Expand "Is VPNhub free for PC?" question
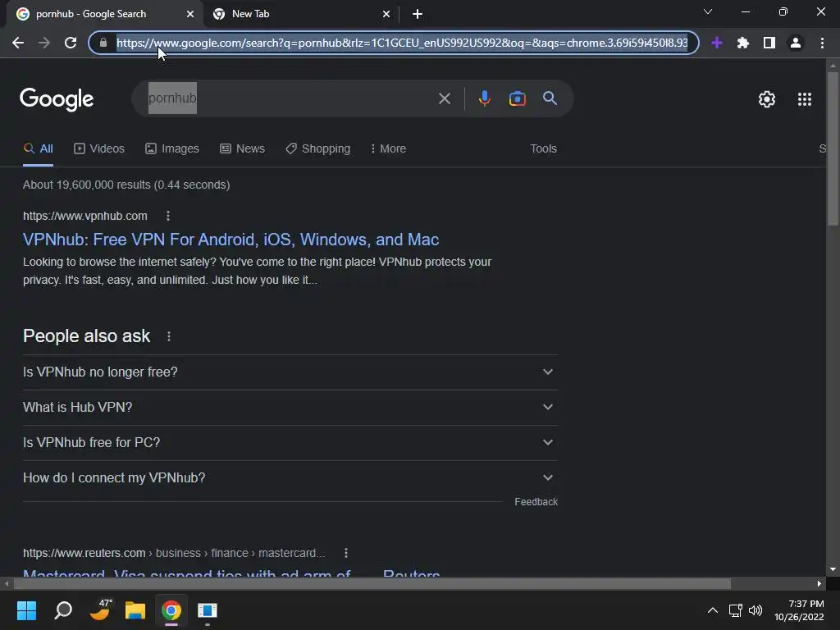 [290, 442]
